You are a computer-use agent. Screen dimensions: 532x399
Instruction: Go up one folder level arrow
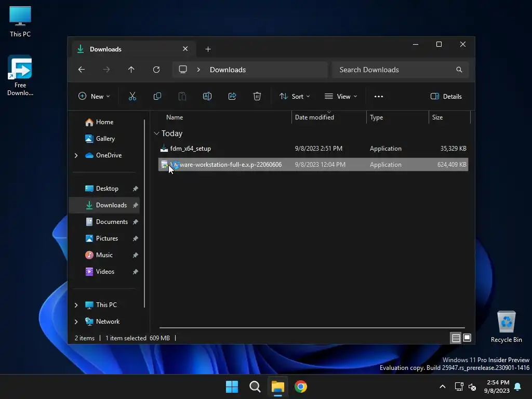point(131,70)
